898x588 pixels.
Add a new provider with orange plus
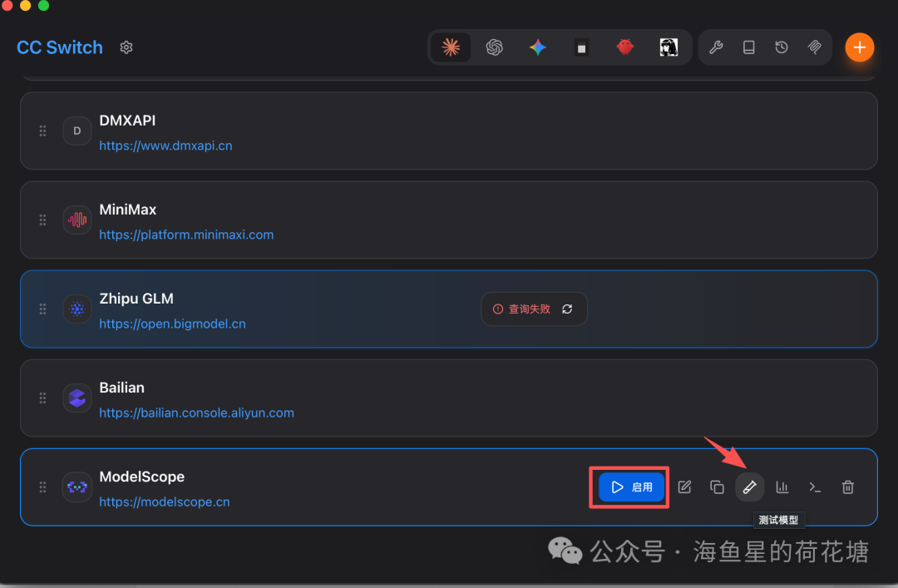pyautogui.click(x=859, y=47)
